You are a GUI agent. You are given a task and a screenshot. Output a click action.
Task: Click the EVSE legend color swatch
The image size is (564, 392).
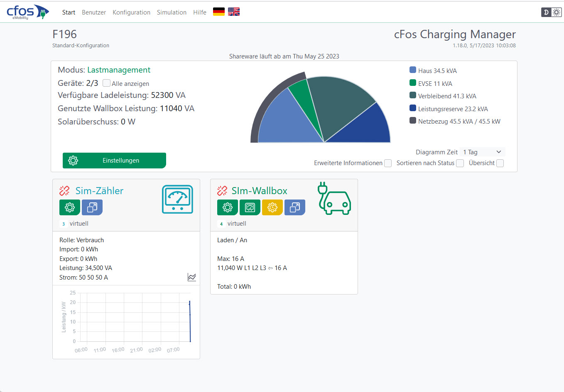coord(413,83)
